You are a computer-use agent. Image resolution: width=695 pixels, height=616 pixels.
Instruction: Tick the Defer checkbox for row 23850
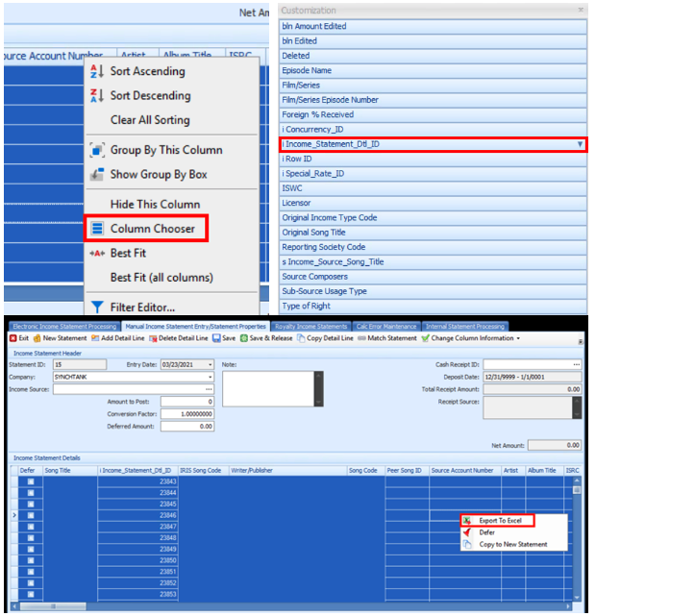click(x=30, y=560)
